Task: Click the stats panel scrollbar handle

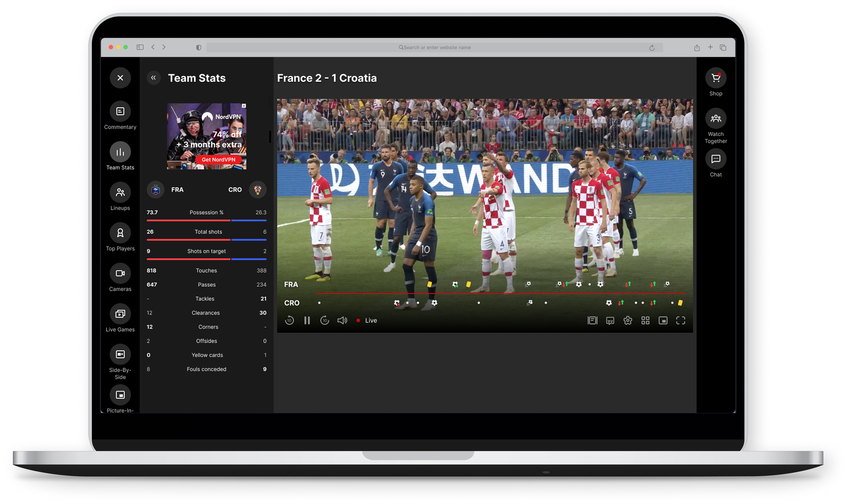Action: pos(270,136)
